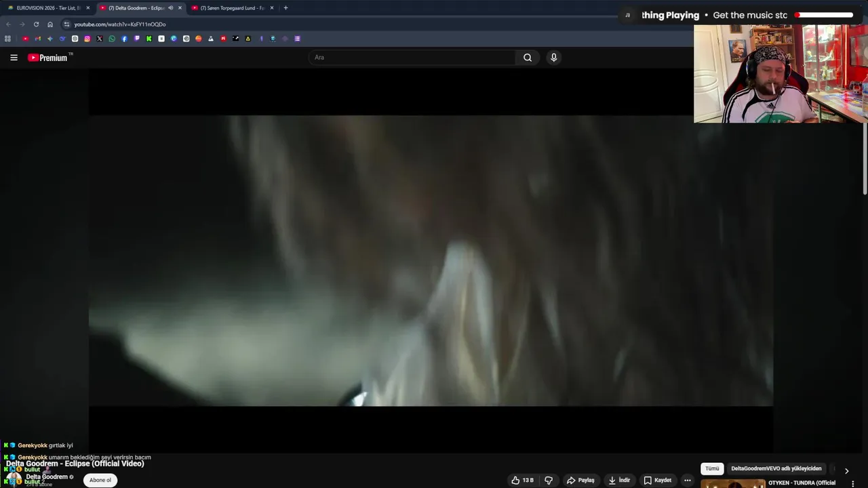The height and width of the screenshot is (488, 868).
Task: Open the Kick bookmark
Action: click(149, 39)
